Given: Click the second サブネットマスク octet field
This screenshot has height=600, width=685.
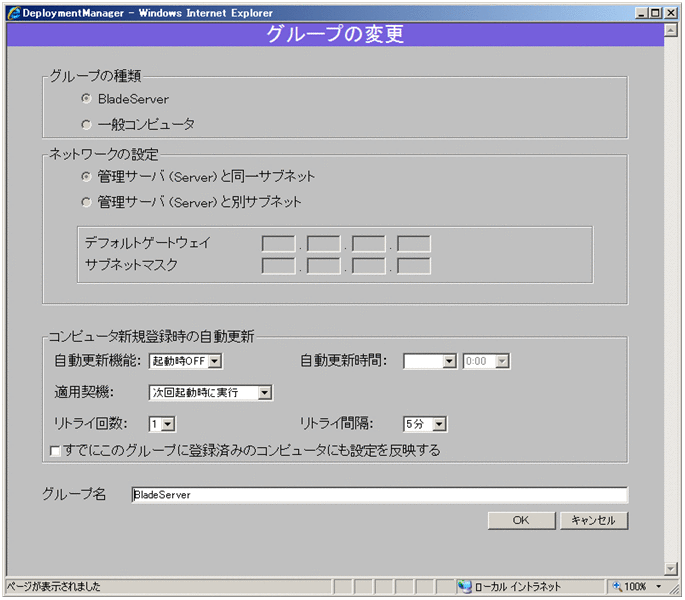Looking at the screenshot, I should coord(323,266).
